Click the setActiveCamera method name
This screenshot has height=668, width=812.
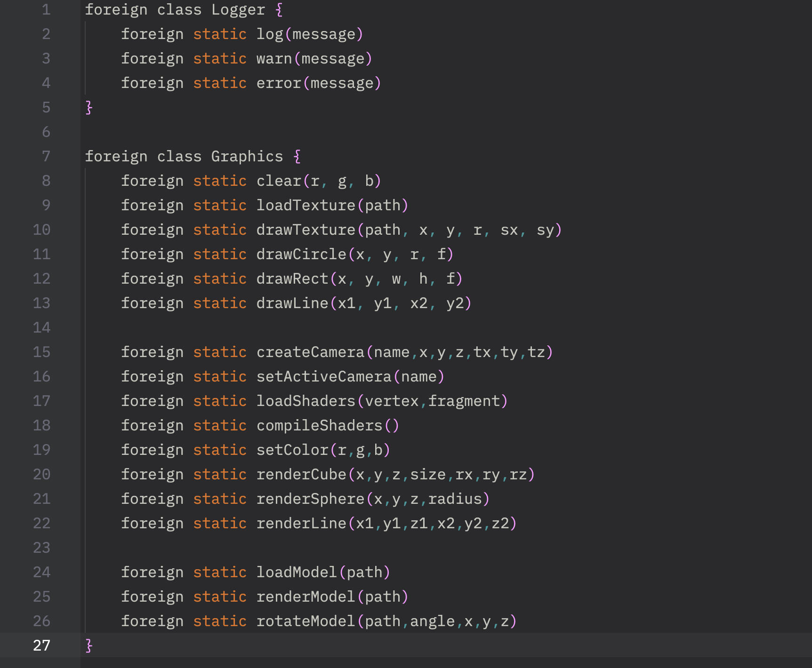pos(324,376)
